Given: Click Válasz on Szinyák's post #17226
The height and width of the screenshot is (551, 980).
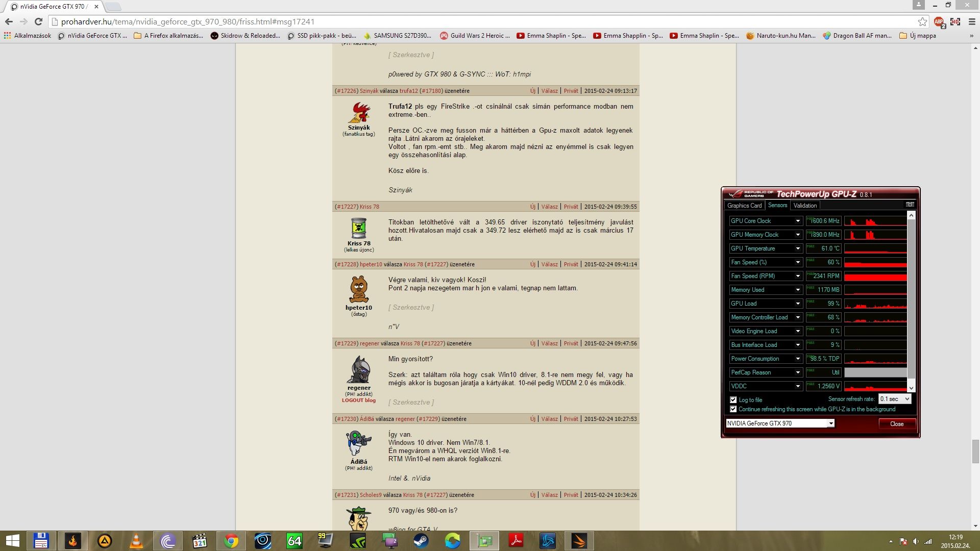Looking at the screenshot, I should click(x=549, y=91).
